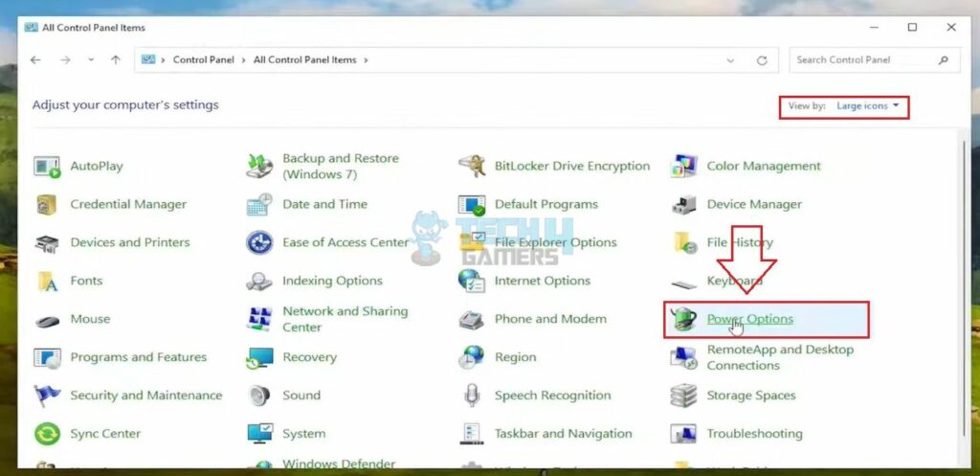Open the View by Large icons dropdown
The image size is (980, 476).
point(867,105)
